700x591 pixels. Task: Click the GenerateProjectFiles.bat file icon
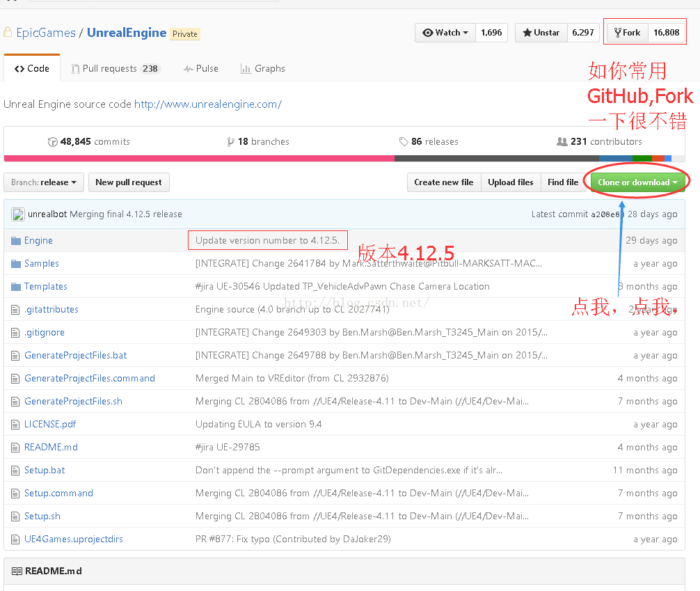(15, 356)
